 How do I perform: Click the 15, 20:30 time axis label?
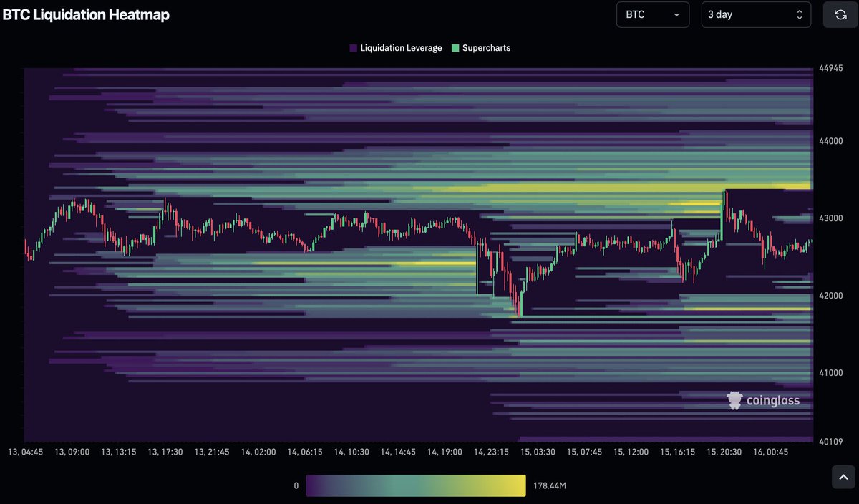(724, 452)
